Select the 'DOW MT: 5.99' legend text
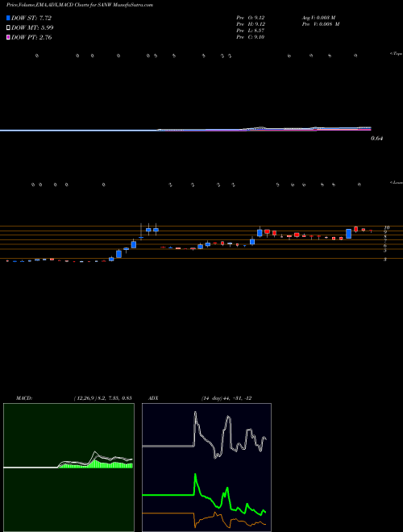Viewport: 403px width, 532px height. (x=32, y=27)
